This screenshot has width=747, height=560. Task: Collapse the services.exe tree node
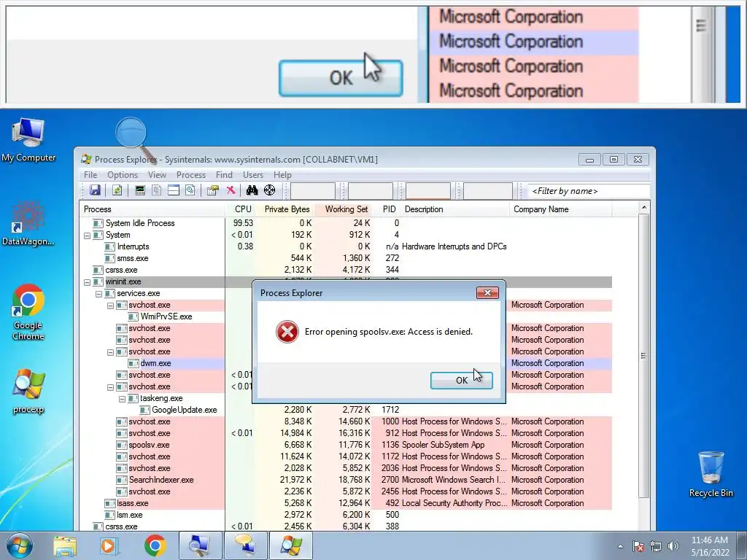(98, 294)
